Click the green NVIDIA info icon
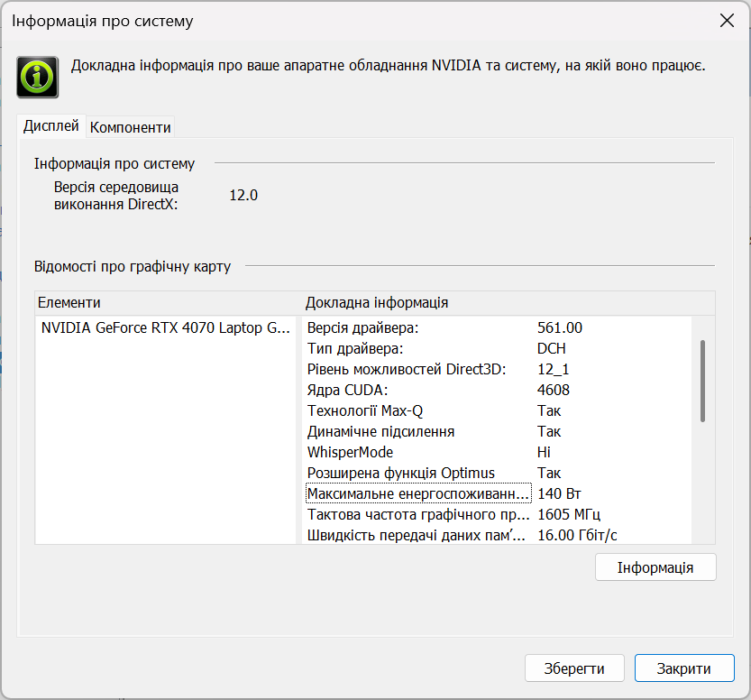751x700 pixels. click(37, 78)
